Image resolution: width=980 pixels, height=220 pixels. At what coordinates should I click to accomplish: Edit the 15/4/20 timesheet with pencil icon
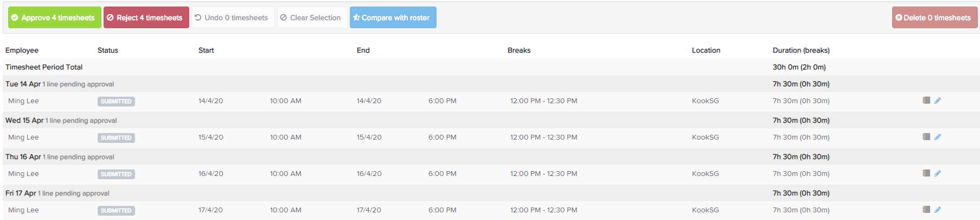click(x=938, y=137)
